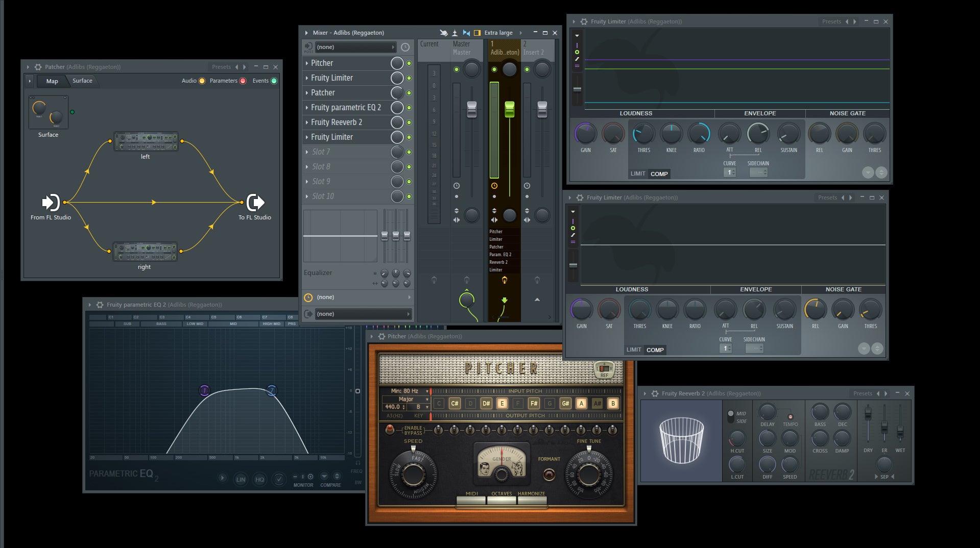Toggle the Pitcher effect slot enable LED

tap(409, 63)
